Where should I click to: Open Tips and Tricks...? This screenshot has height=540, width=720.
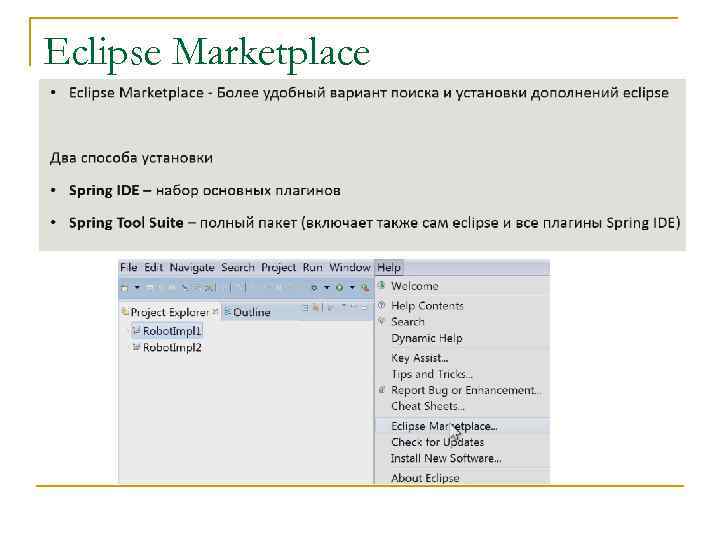point(462,374)
